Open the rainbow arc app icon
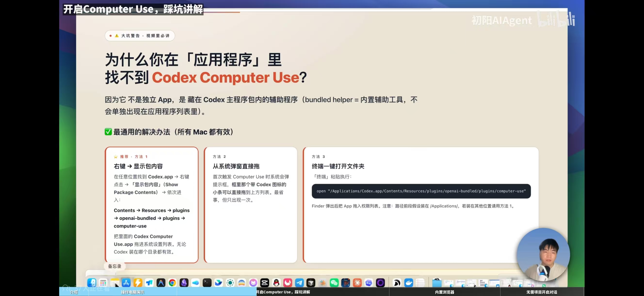The image size is (644, 296). click(x=241, y=283)
